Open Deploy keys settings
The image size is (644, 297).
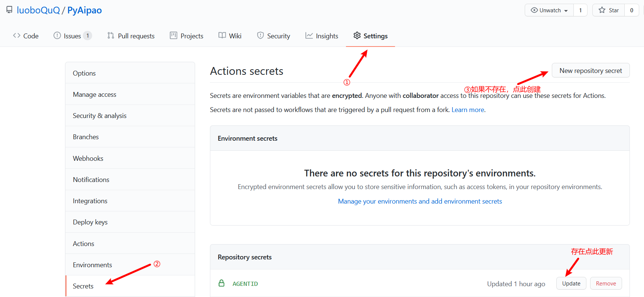(130, 222)
